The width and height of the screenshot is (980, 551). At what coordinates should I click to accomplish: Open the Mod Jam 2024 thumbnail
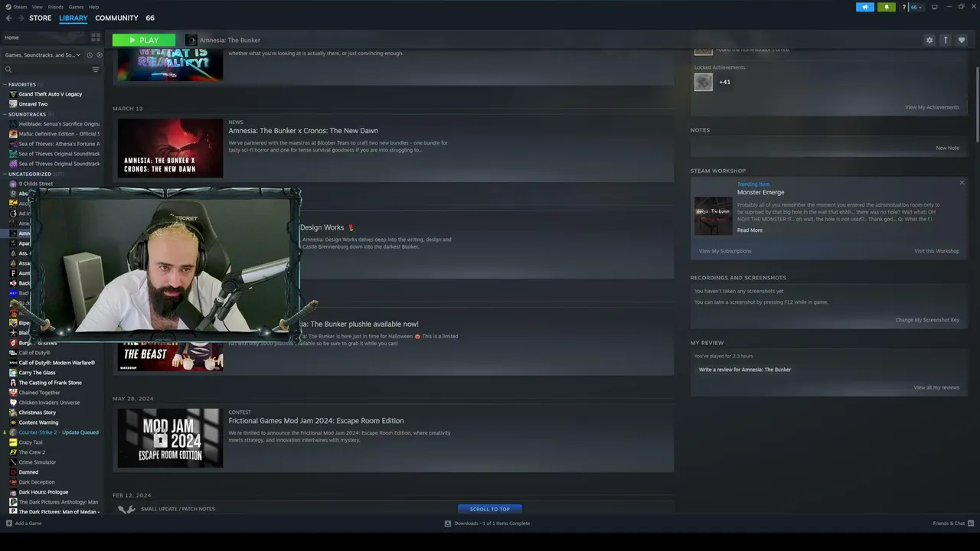click(x=170, y=438)
